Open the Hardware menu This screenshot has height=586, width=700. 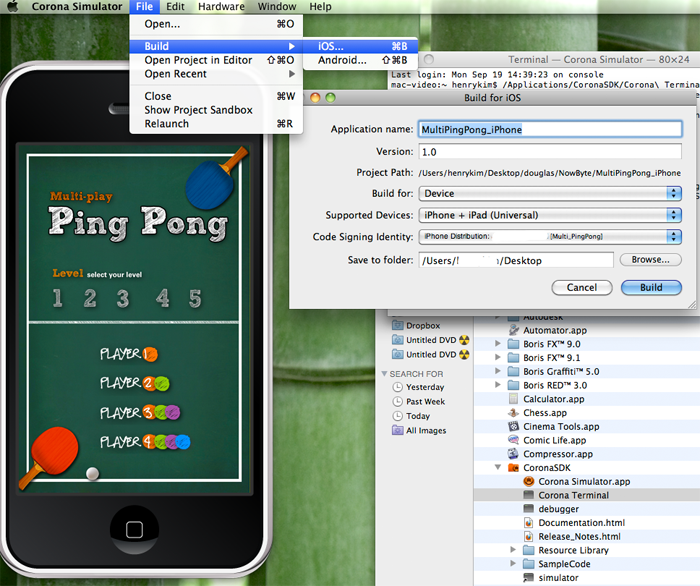[221, 6]
